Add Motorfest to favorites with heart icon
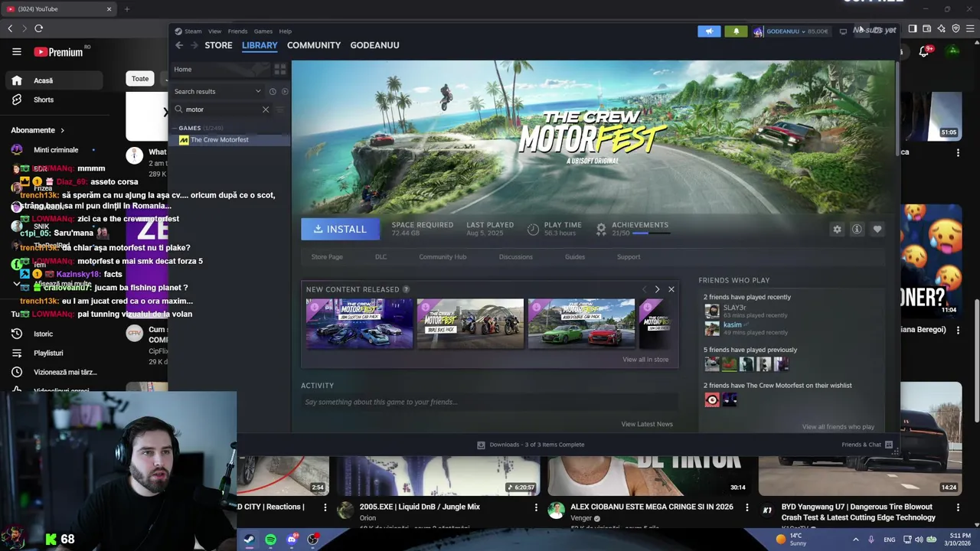 (877, 229)
